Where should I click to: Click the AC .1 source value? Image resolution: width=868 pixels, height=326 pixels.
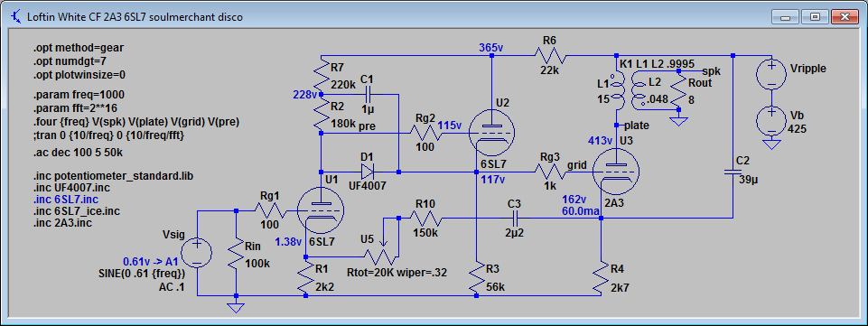coord(171,286)
